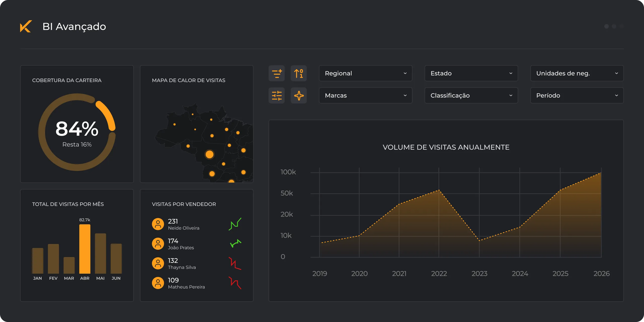Click the add filter icon button
644x322 pixels.
pyautogui.click(x=276, y=73)
